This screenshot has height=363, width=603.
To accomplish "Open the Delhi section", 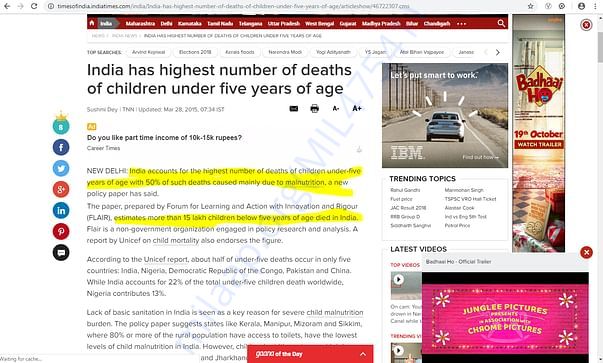I will pos(167,24).
